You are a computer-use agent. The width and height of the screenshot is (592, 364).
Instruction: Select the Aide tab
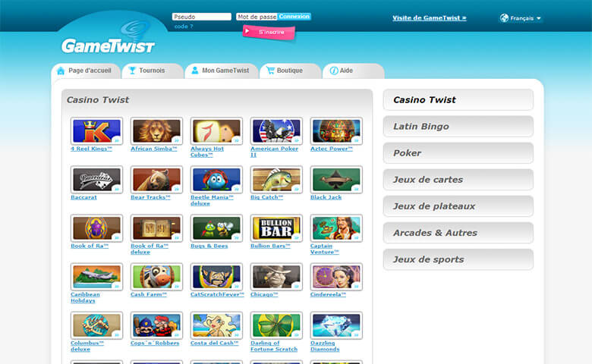(x=353, y=71)
